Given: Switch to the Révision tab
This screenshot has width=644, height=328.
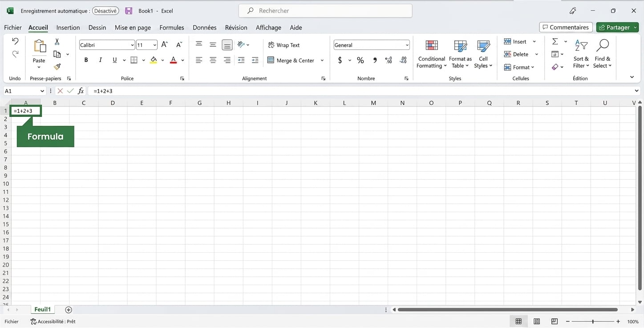Looking at the screenshot, I should tap(236, 27).
